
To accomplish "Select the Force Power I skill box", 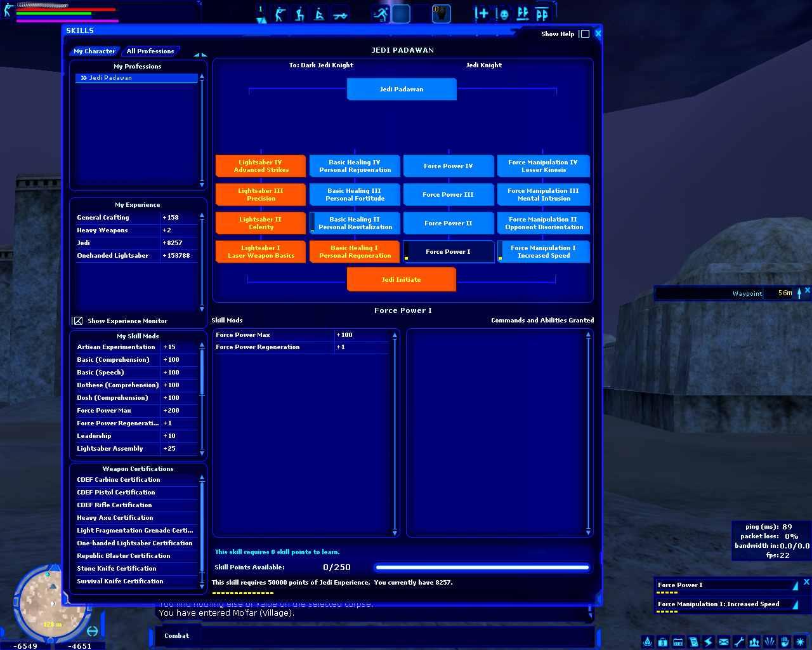I will [x=449, y=252].
